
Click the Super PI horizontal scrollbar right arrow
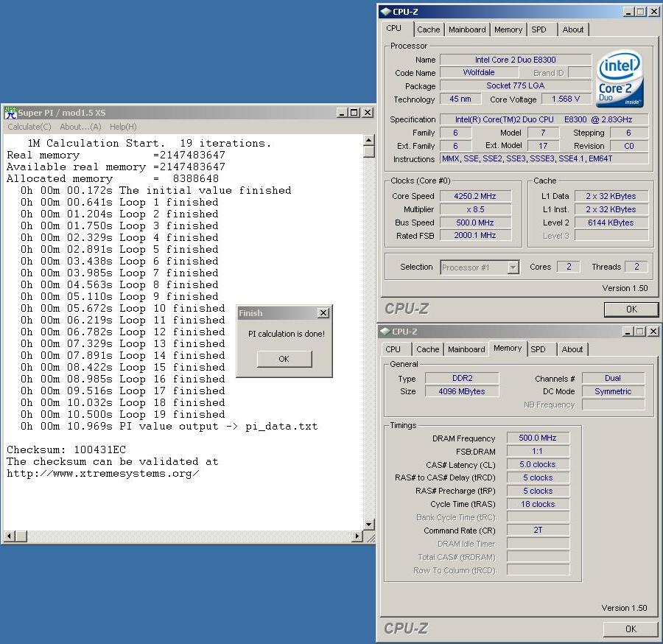point(357,536)
